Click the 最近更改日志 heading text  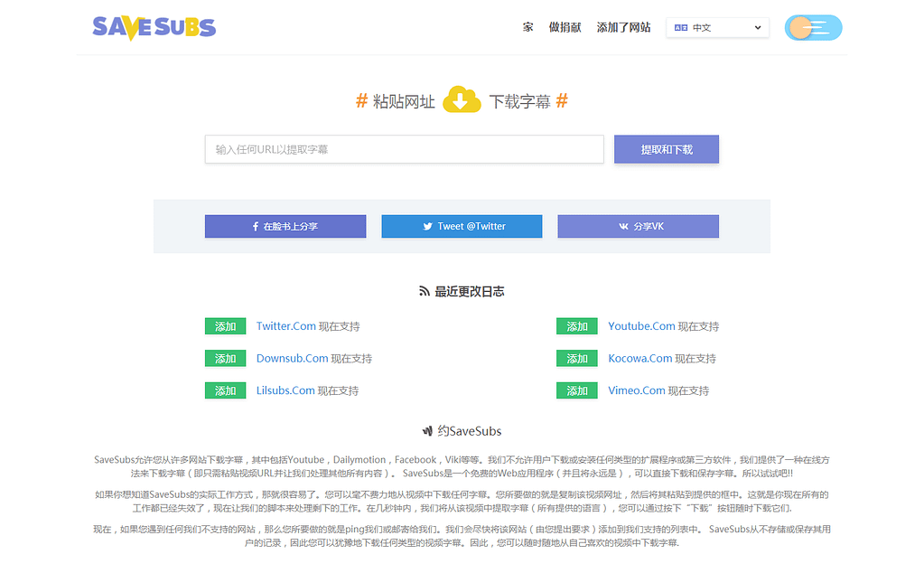tap(470, 291)
